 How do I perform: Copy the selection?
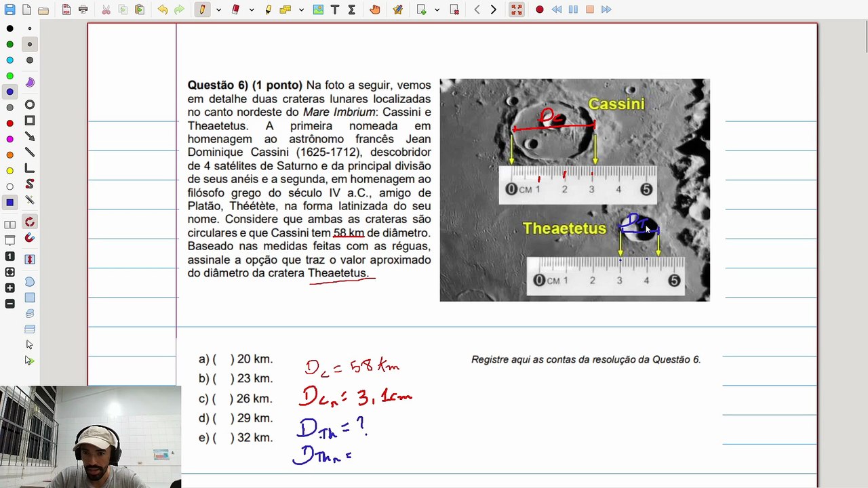123,9
